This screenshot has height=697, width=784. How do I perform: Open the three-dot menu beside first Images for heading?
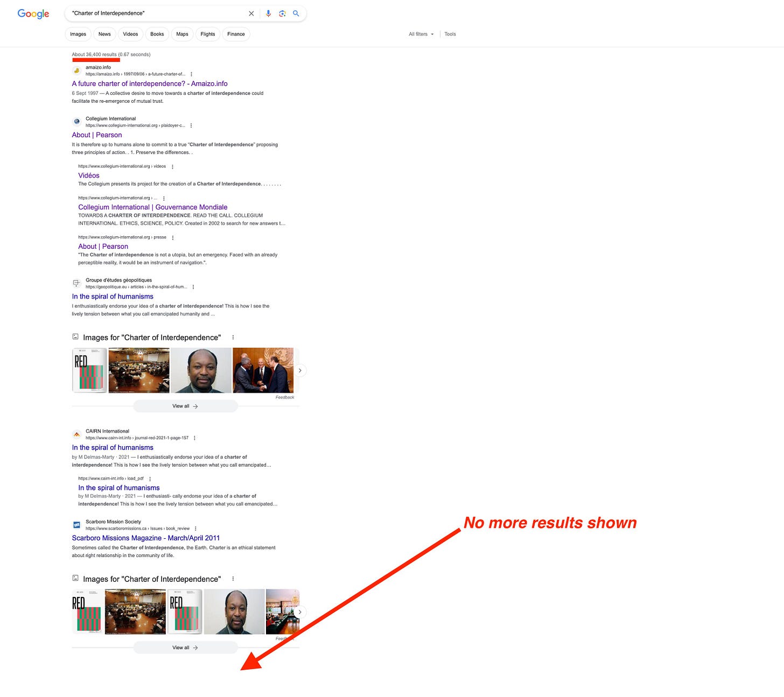coord(233,337)
